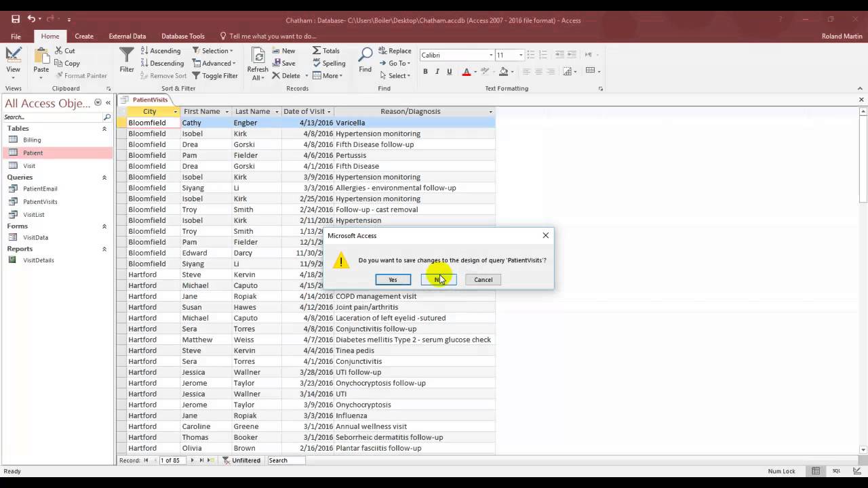The width and height of the screenshot is (868, 488).
Task: Go to first record in record navigator
Action: click(x=146, y=460)
